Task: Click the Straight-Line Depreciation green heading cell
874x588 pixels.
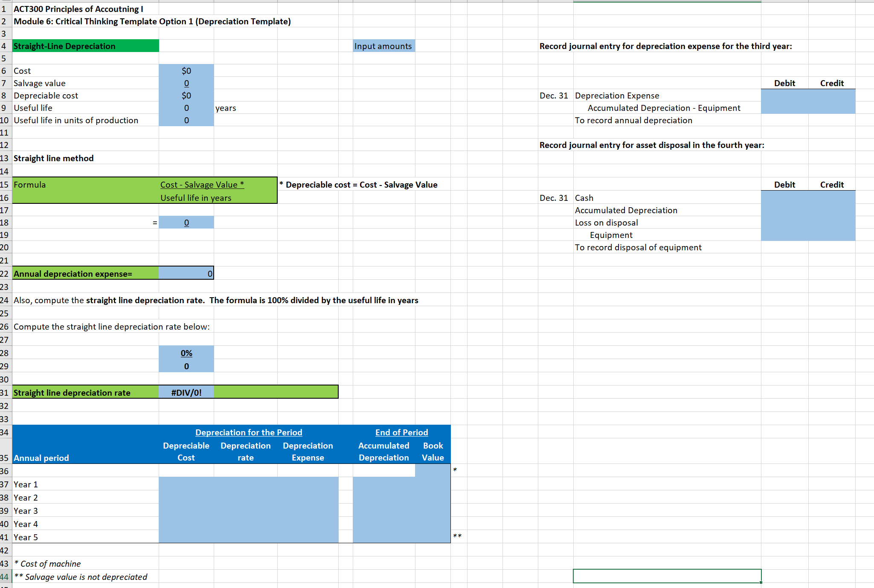Action: point(85,46)
